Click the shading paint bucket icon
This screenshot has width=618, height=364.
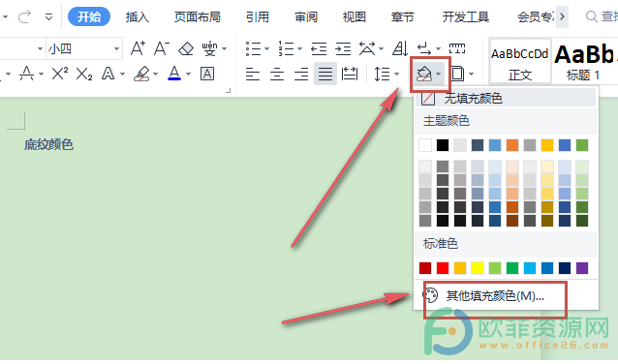[x=424, y=74]
